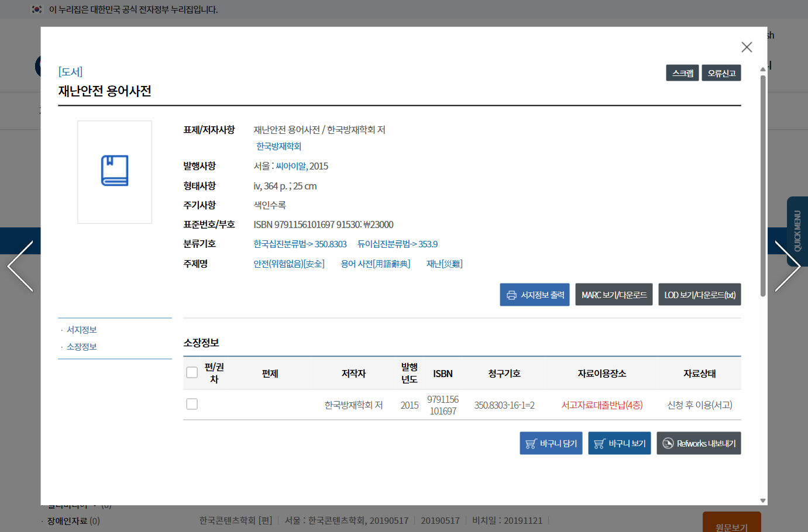Go to previous record with left arrow
The image size is (808, 532).
coord(20,267)
